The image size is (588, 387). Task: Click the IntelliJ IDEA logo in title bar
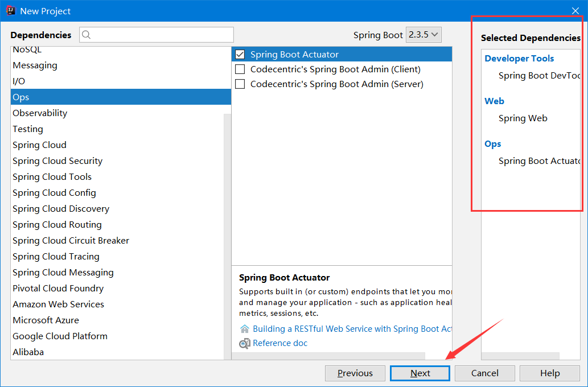(10, 10)
